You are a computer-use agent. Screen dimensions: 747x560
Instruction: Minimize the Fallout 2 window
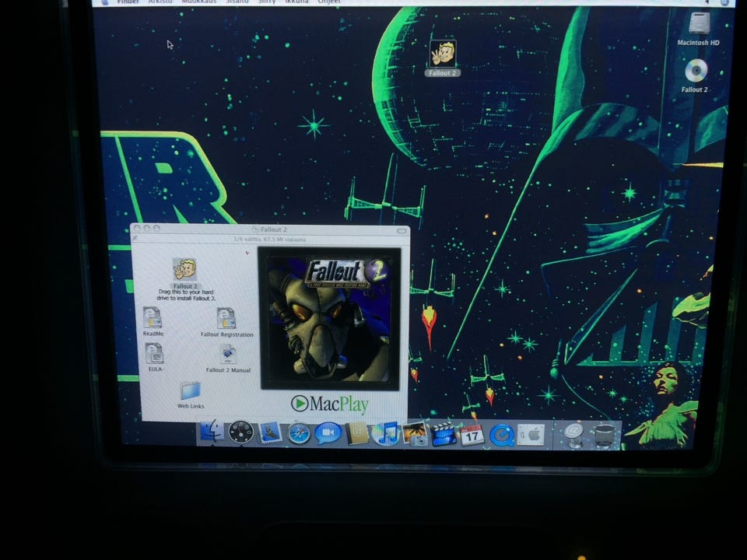click(x=147, y=229)
